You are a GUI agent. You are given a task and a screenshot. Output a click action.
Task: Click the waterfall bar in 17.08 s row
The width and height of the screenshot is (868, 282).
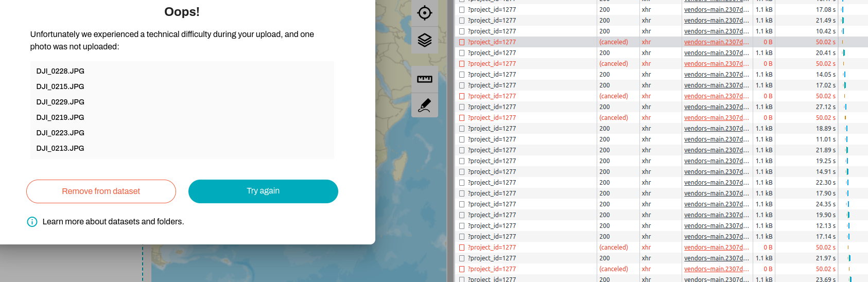pyautogui.click(x=842, y=10)
